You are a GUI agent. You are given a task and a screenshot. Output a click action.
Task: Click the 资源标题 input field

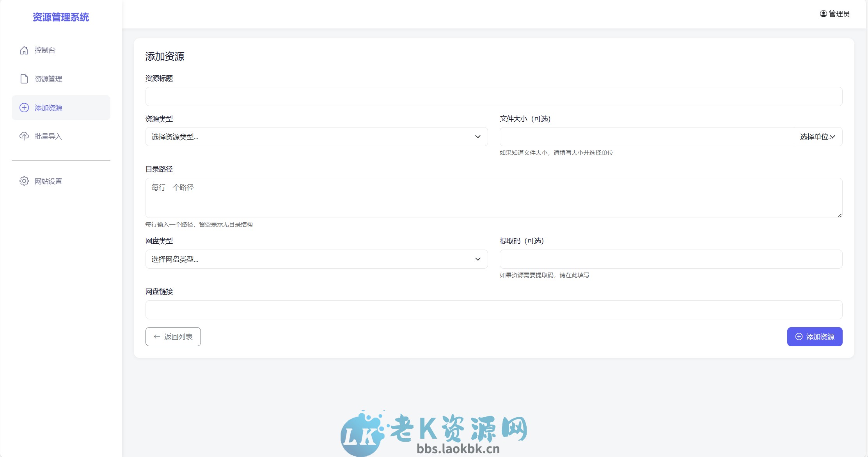tap(493, 96)
